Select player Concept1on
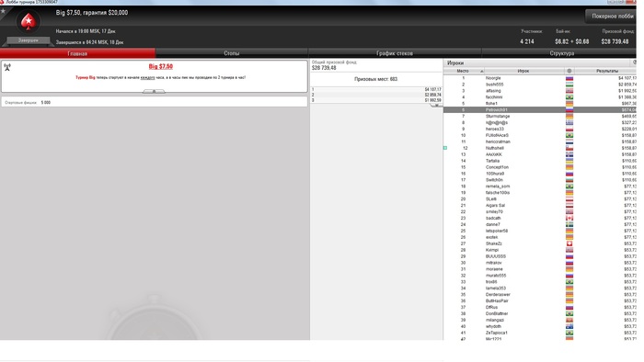Image resolution: width=644 pixels, height=362 pixels. click(497, 167)
